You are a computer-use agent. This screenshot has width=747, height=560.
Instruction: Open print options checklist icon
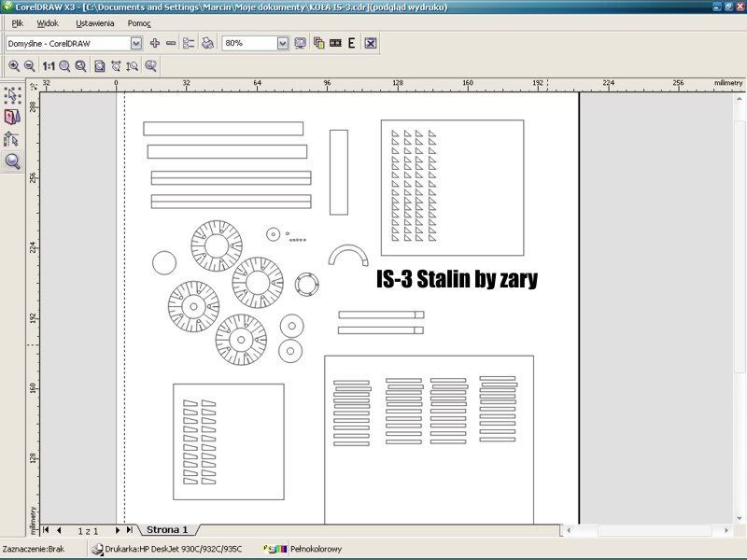189,43
